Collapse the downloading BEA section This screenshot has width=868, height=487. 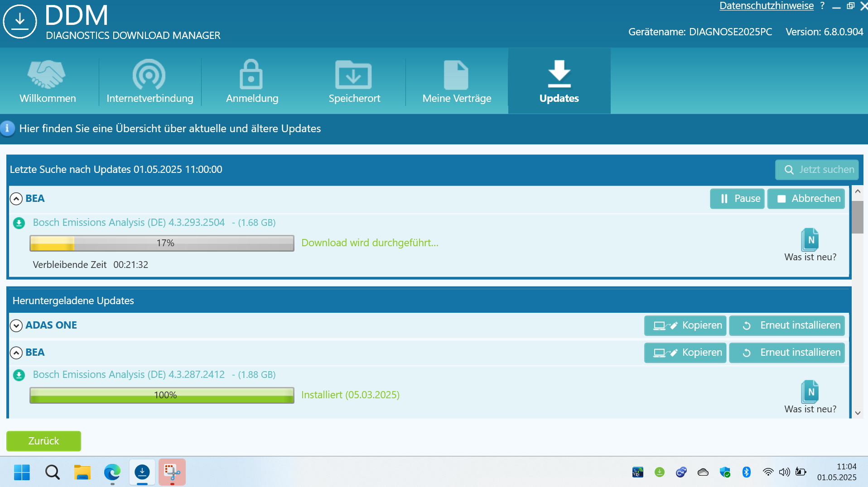[16, 199]
